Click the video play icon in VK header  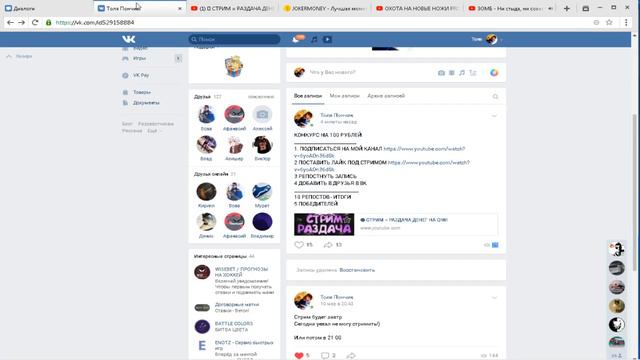coord(327,40)
